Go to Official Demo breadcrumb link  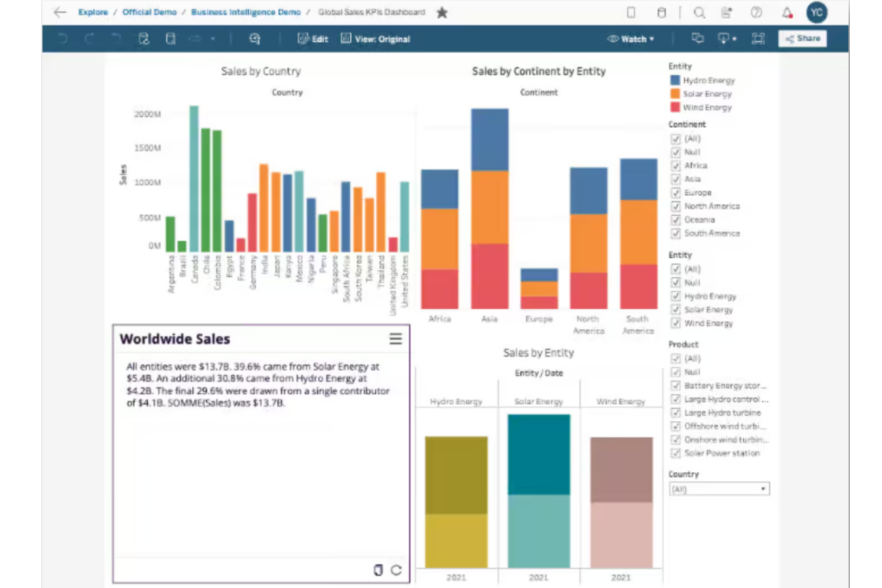tap(149, 12)
